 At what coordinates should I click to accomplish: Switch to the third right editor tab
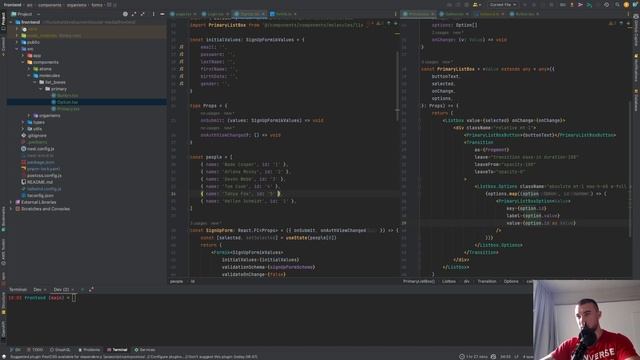(x=489, y=14)
